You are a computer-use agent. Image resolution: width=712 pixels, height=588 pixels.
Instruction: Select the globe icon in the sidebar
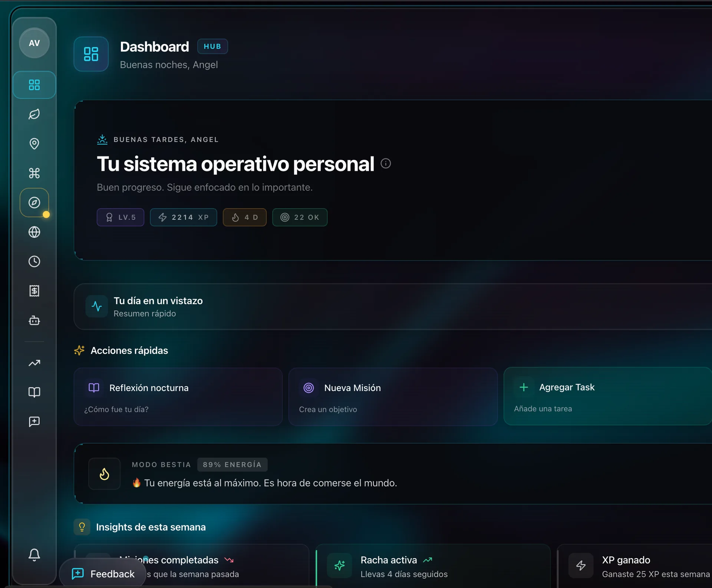tap(34, 232)
